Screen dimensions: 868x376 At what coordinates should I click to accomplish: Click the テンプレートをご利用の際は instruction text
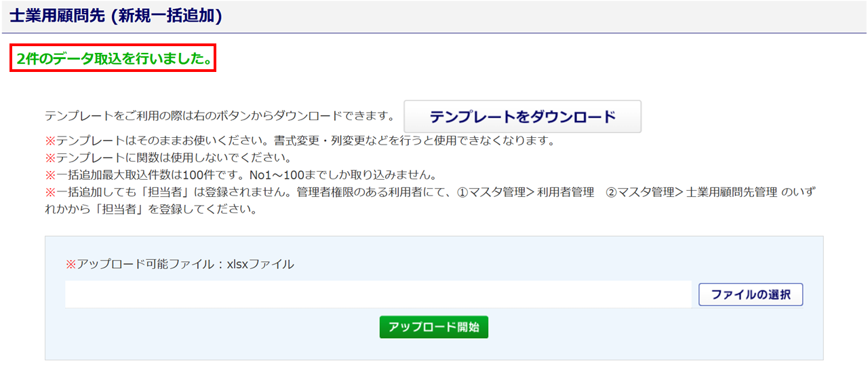pos(220,116)
